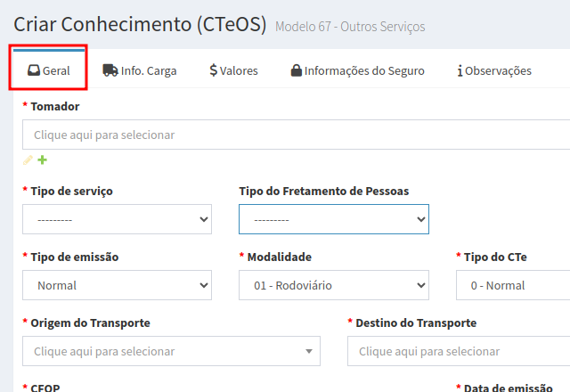Click the green plus icon to add Tomador
Screen dimensions: 570x392
(42, 160)
